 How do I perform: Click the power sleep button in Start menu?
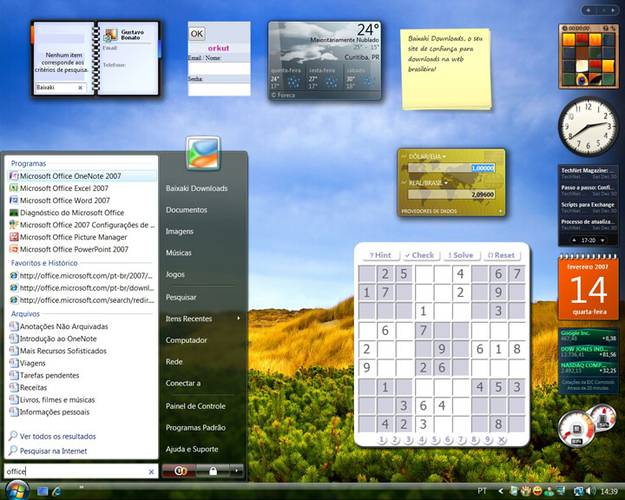point(179,471)
